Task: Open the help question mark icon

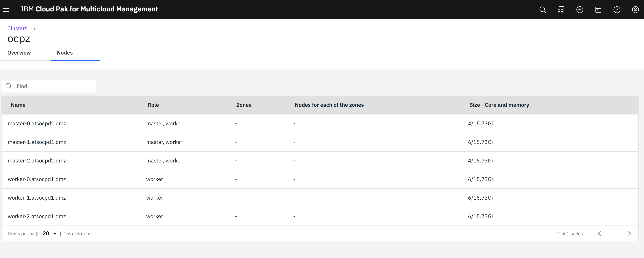Action: [617, 10]
